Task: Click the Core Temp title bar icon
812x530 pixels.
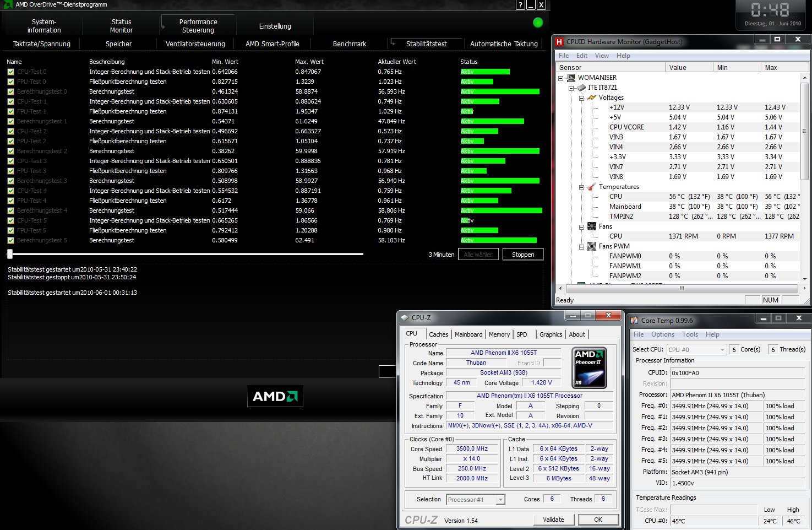Action: pyautogui.click(x=634, y=321)
